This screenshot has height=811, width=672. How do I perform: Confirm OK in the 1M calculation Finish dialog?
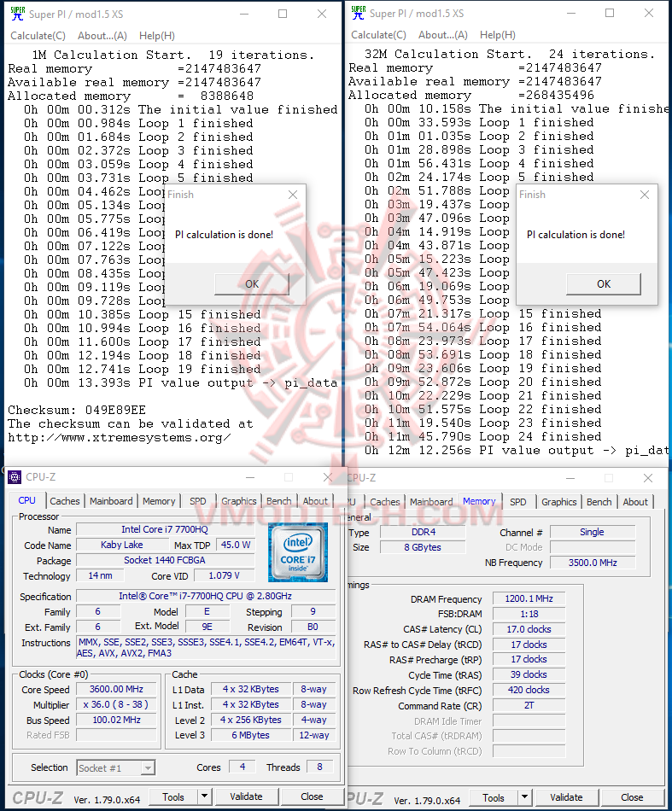(252, 284)
